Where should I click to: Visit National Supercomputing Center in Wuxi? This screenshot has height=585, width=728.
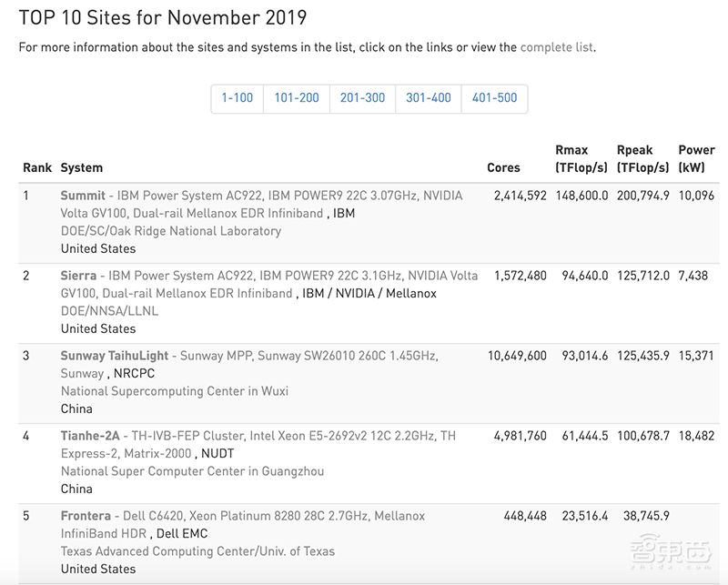(174, 391)
